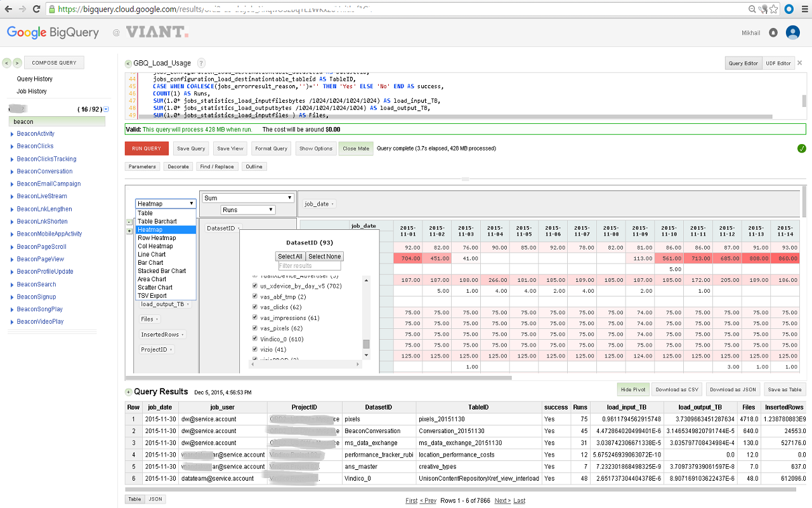
Task: Click the pivot minus collapse icon
Action: click(130, 222)
